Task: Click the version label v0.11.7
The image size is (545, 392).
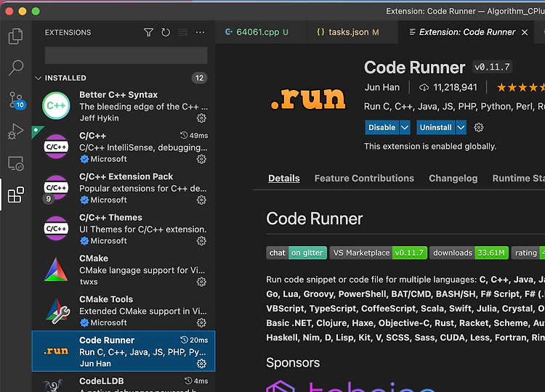Action: (x=492, y=67)
